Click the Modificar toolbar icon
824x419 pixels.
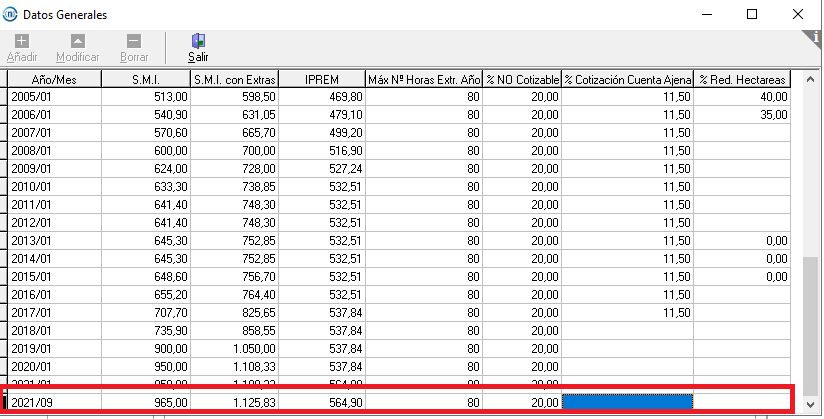(78, 41)
